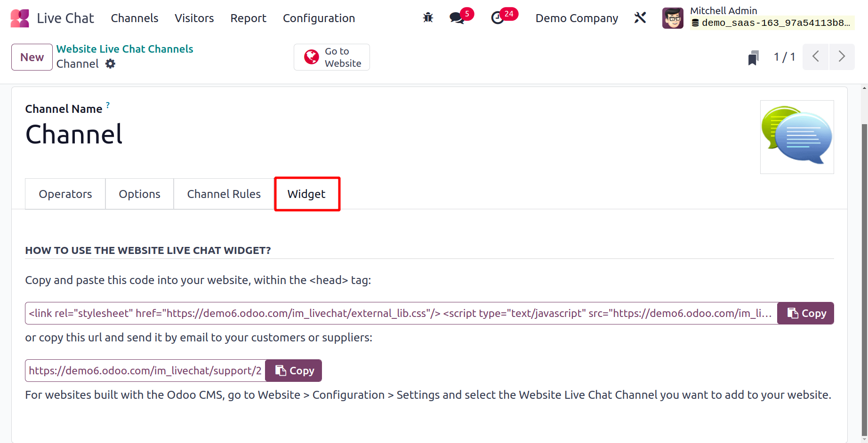
Task: Click the channel chat bubbles image
Action: tap(797, 137)
